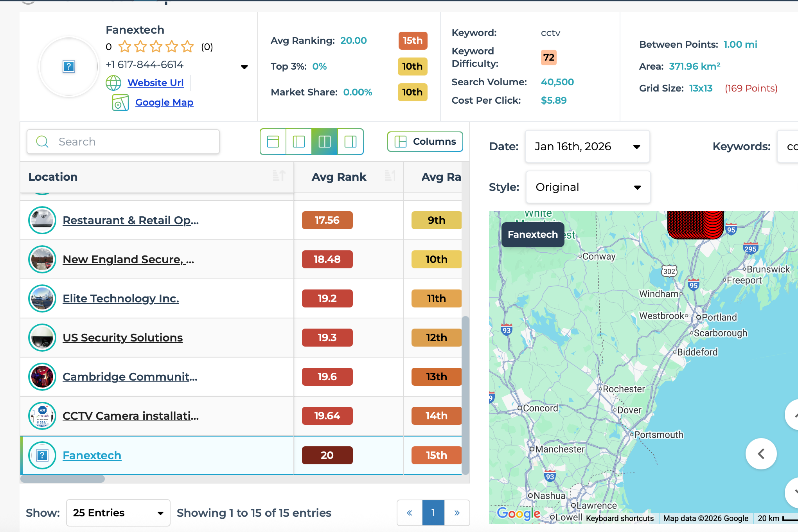The height and width of the screenshot is (532, 798).
Task: Click the 20 avg rank color badge
Action: [x=327, y=455]
